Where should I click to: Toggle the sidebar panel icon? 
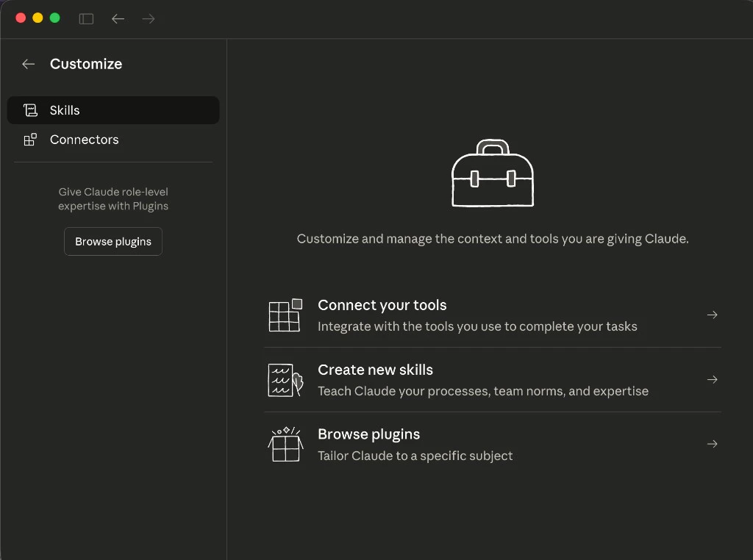click(86, 18)
